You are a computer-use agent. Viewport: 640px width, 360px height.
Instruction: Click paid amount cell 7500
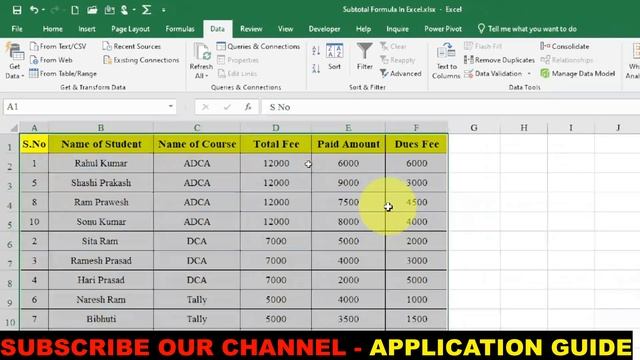coord(348,202)
